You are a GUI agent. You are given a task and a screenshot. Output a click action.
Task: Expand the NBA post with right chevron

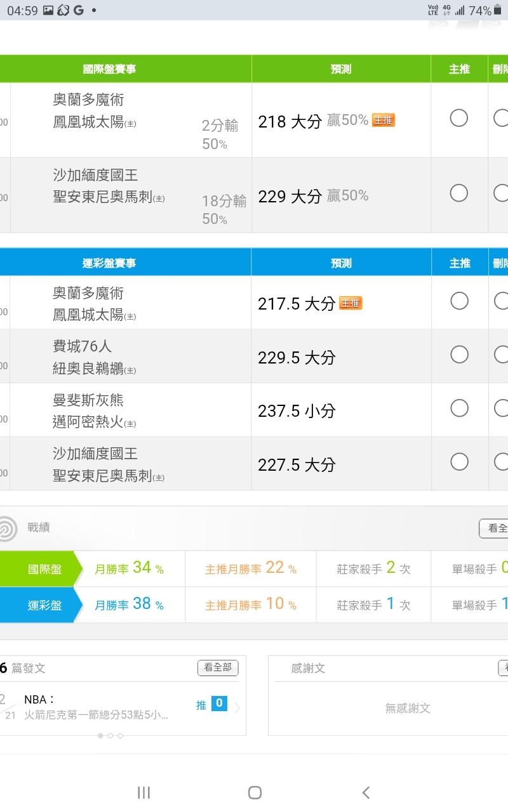pos(237,708)
